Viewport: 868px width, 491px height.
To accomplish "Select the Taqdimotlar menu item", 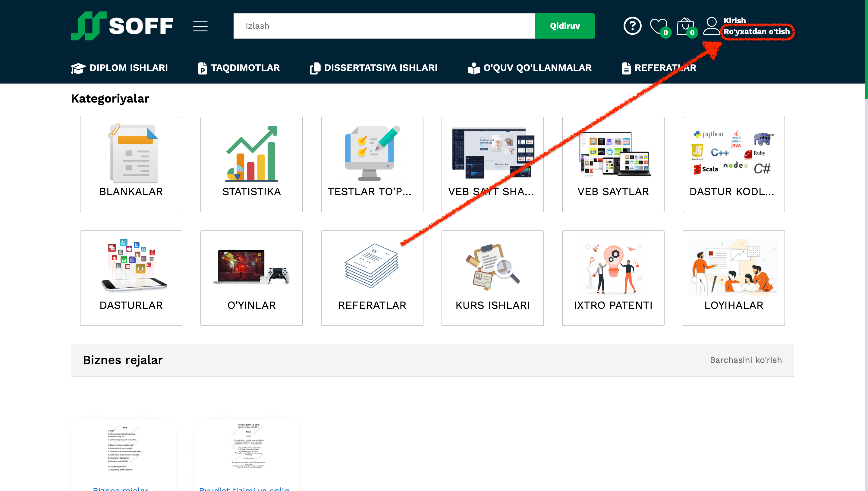I will coord(239,68).
